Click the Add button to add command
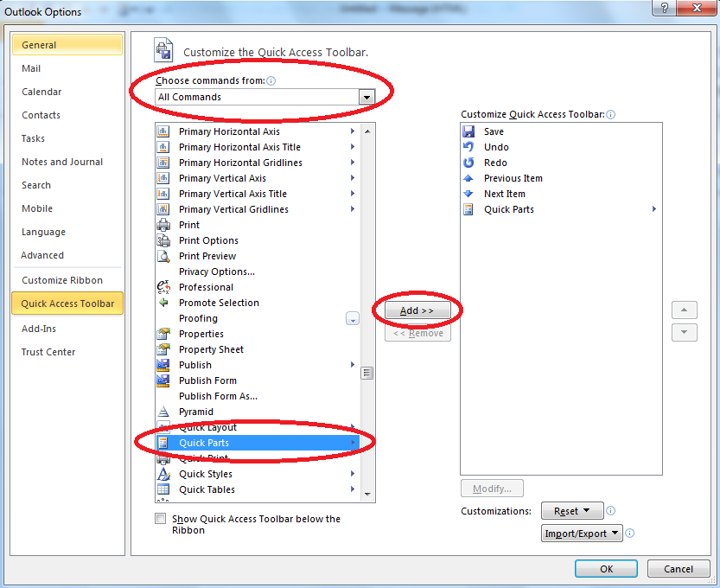 point(417,310)
